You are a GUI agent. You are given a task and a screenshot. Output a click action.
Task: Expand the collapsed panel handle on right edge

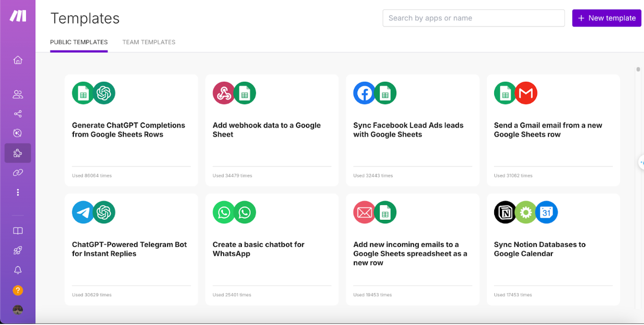point(640,162)
